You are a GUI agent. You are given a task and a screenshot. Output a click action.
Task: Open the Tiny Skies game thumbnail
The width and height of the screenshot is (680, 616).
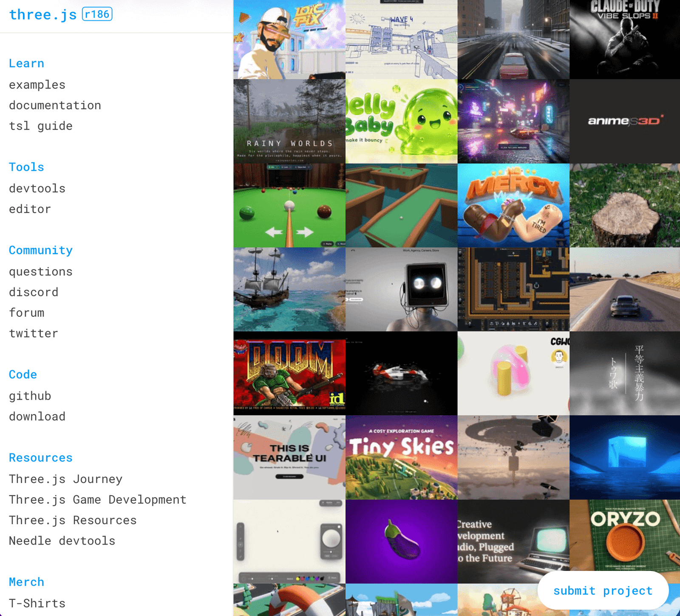[x=402, y=457]
